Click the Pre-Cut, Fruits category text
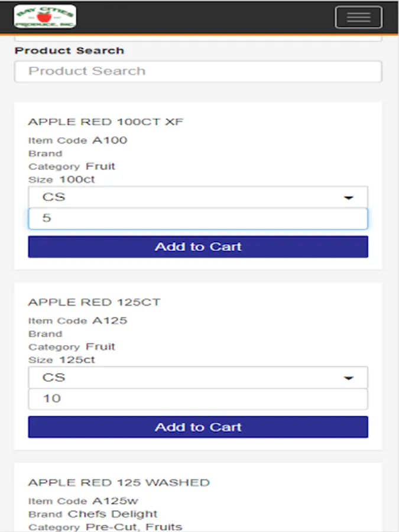Image resolution: width=399 pixels, height=532 pixels. tap(134, 527)
